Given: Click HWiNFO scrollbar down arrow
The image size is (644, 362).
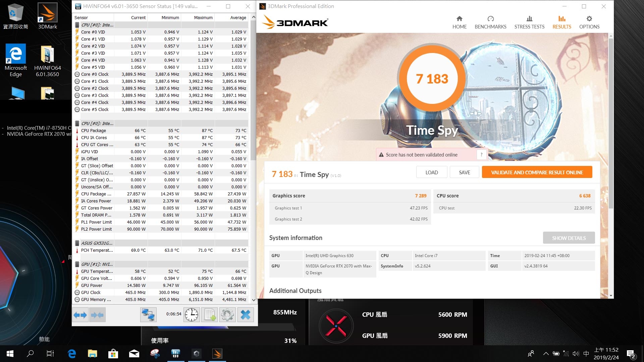Looking at the screenshot, I should tap(254, 300).
